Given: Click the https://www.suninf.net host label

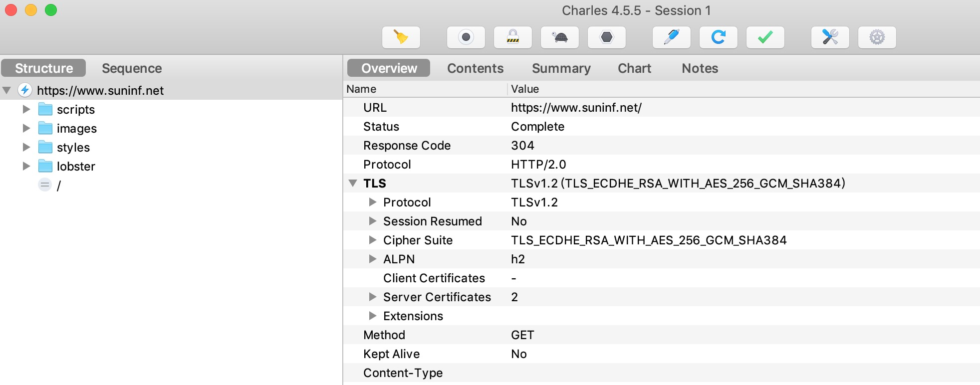Looking at the screenshot, I should (x=100, y=91).
